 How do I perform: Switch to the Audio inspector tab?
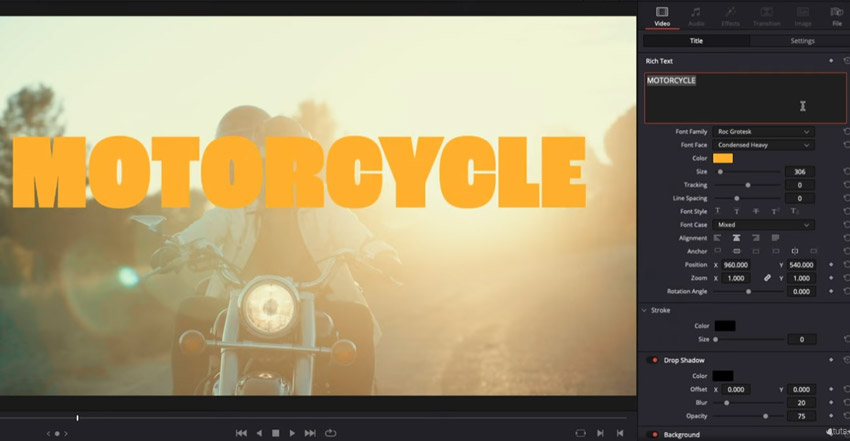pyautogui.click(x=696, y=16)
